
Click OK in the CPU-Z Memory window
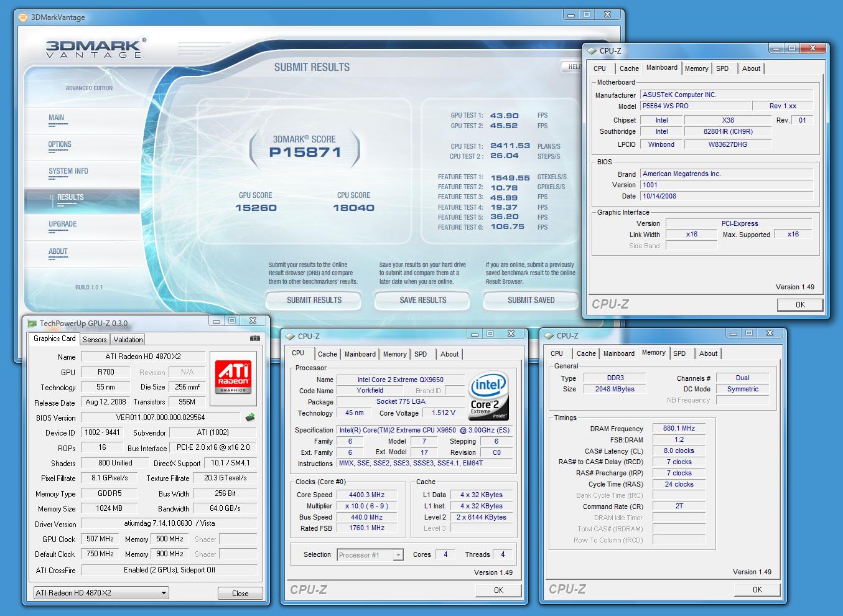click(x=757, y=590)
